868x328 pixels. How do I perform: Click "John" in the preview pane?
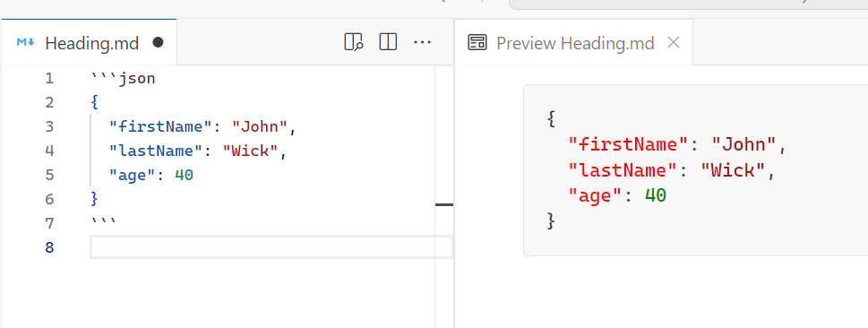pos(744,145)
